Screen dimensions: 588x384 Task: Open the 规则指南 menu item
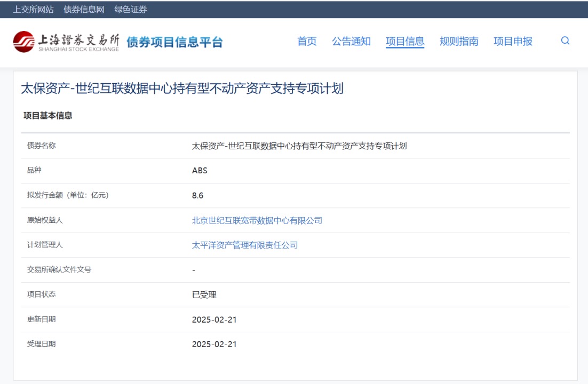click(459, 41)
